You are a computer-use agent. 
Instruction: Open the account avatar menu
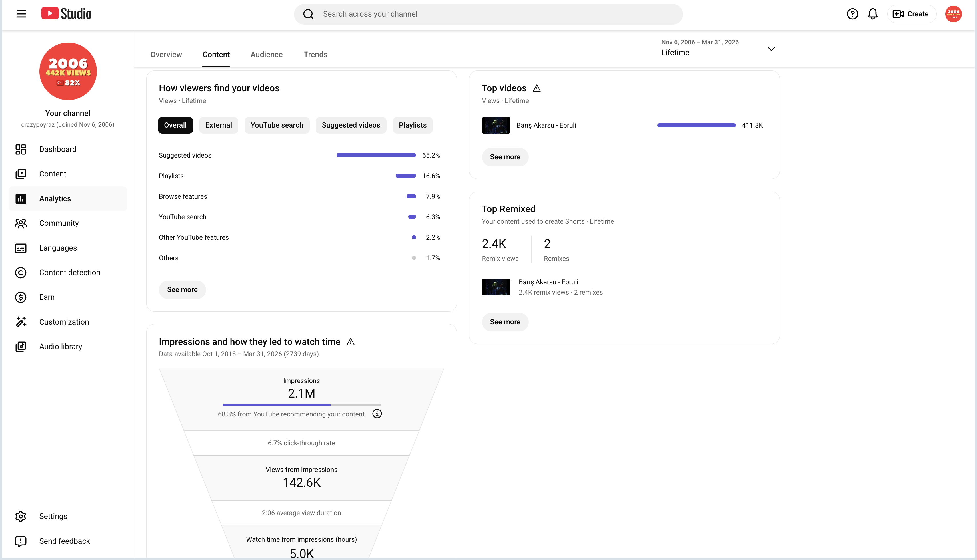[953, 14]
